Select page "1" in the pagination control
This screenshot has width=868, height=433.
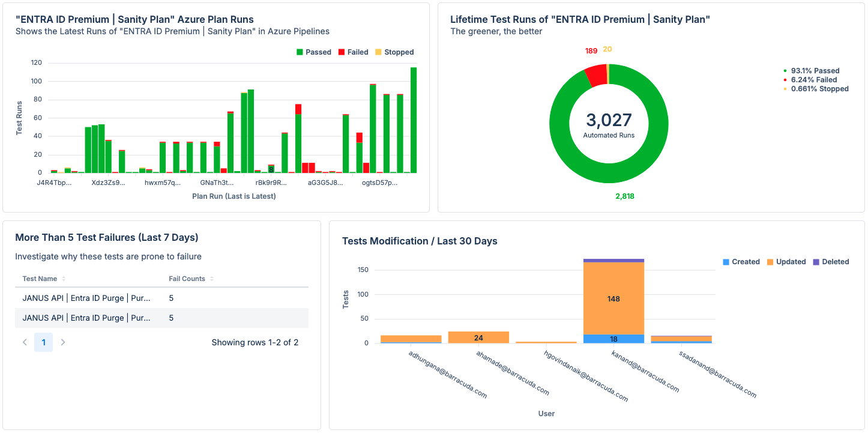point(43,342)
